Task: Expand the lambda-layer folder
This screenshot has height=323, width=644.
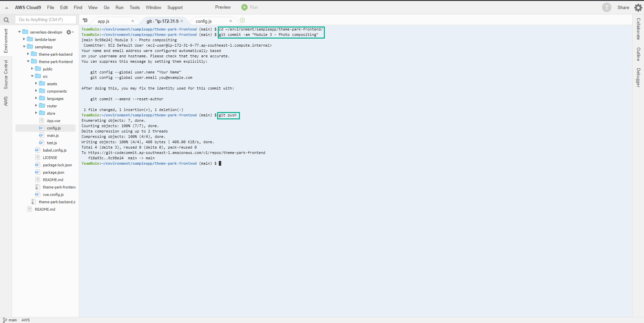Action: [x=24, y=39]
